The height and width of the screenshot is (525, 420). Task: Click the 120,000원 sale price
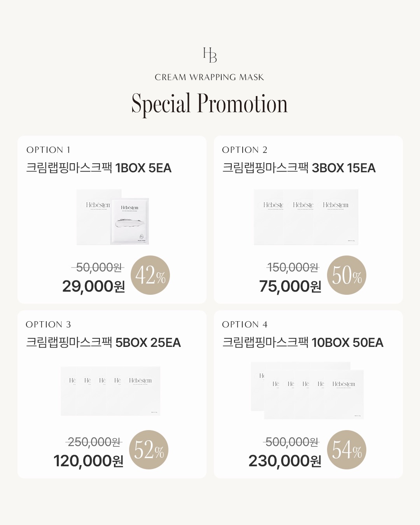click(88, 461)
